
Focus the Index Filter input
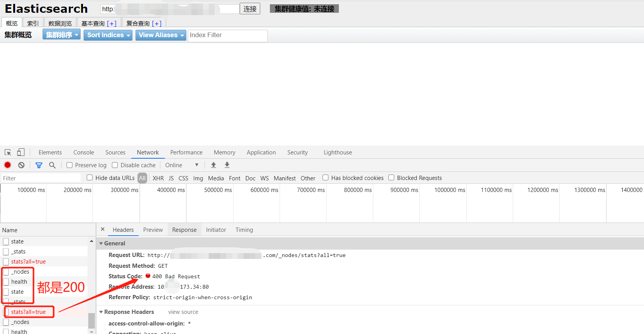[227, 35]
